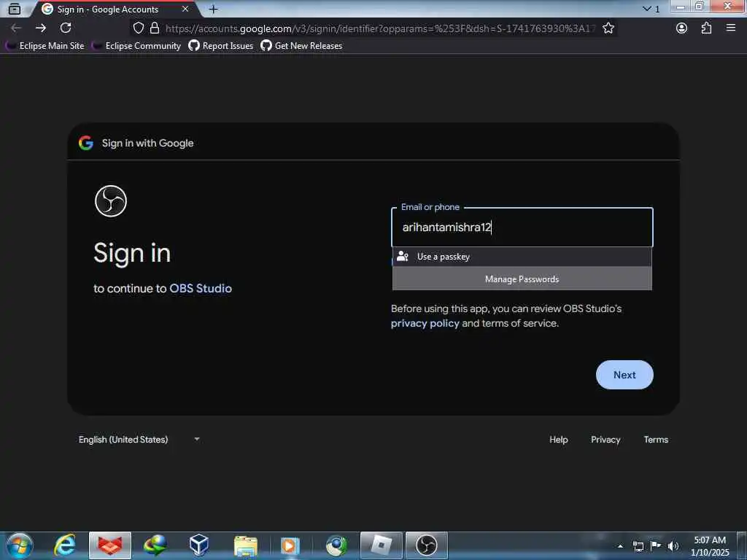Click the red Comodo browser taskbar icon

pyautogui.click(x=110, y=545)
